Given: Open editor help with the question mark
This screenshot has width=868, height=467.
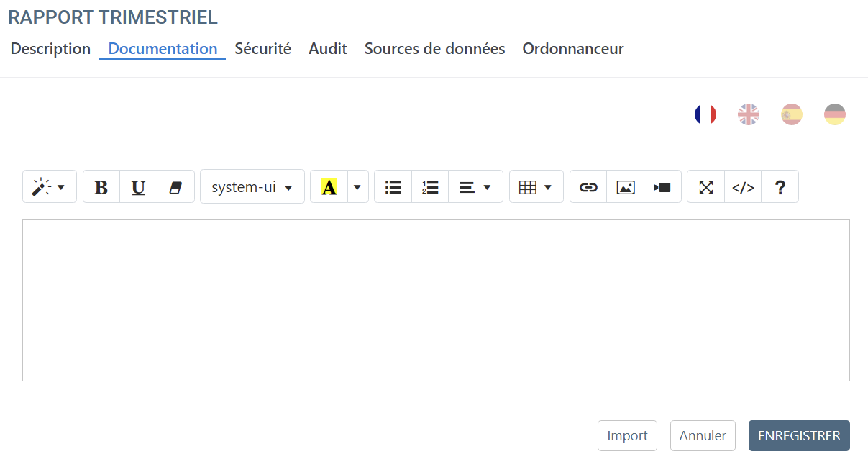Looking at the screenshot, I should click(780, 187).
